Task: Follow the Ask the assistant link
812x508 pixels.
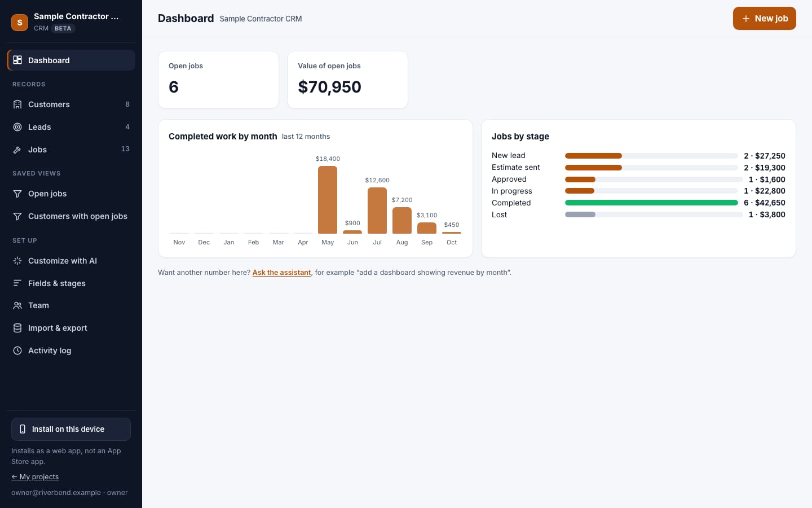Action: point(282,273)
